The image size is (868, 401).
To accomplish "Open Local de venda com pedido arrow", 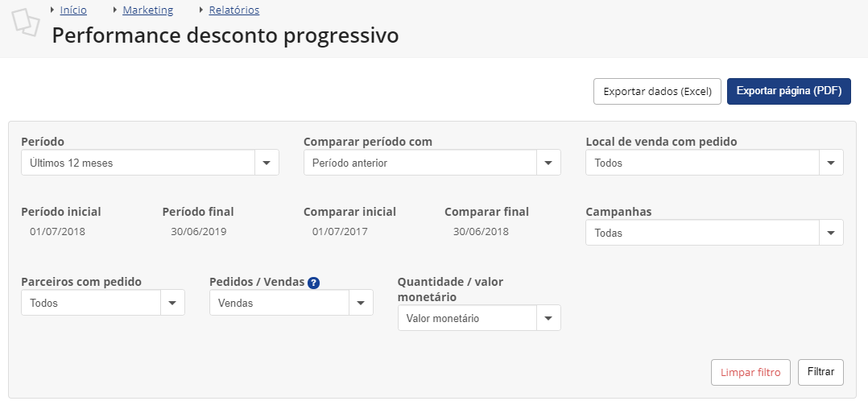I will (x=831, y=163).
